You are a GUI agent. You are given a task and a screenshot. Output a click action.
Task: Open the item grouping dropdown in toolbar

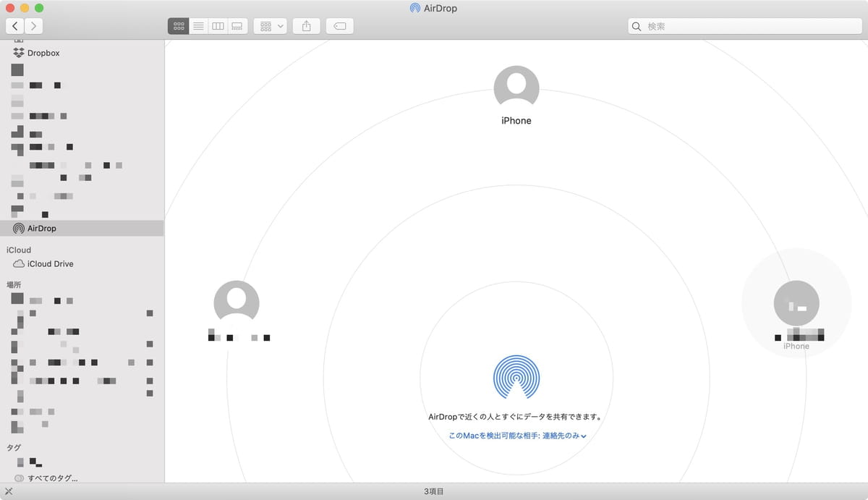[271, 26]
